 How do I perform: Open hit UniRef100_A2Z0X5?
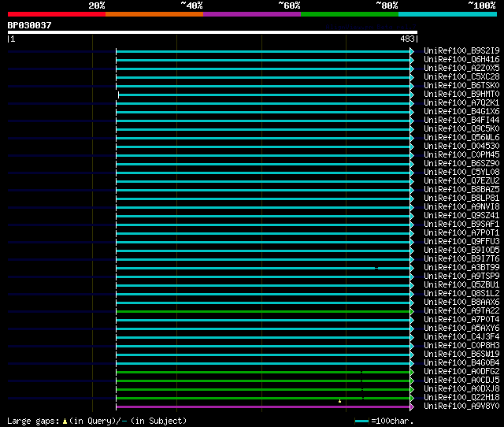click(x=461, y=69)
